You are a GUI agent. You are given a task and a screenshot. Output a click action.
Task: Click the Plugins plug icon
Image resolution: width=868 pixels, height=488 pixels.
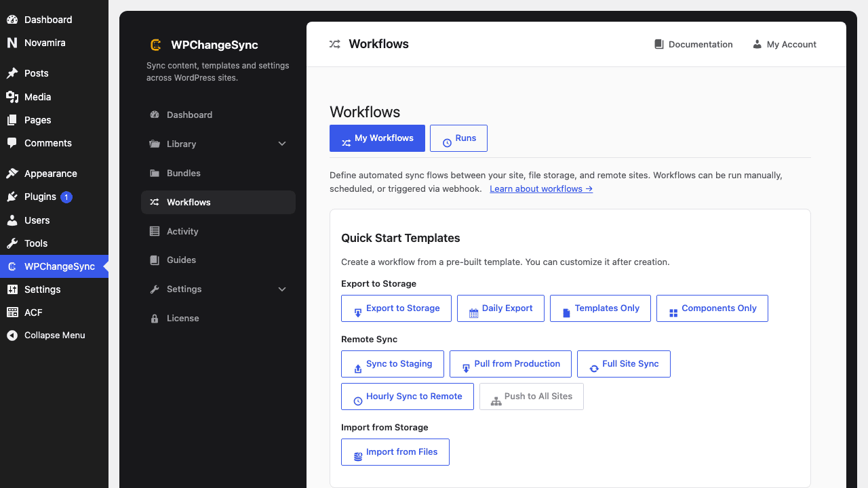click(x=12, y=197)
